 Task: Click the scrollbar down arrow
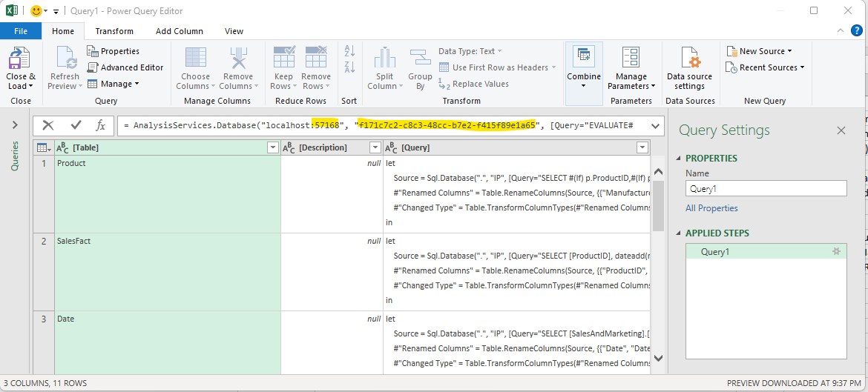[x=657, y=358]
